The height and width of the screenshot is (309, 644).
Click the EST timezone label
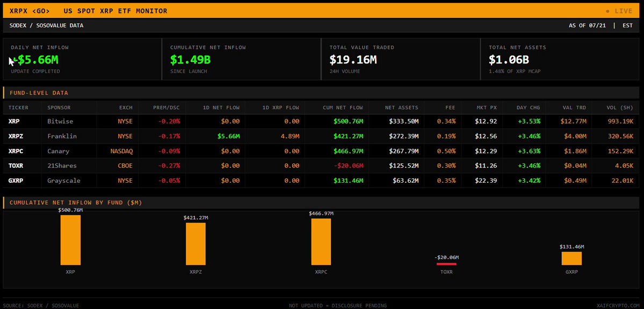[627, 25]
